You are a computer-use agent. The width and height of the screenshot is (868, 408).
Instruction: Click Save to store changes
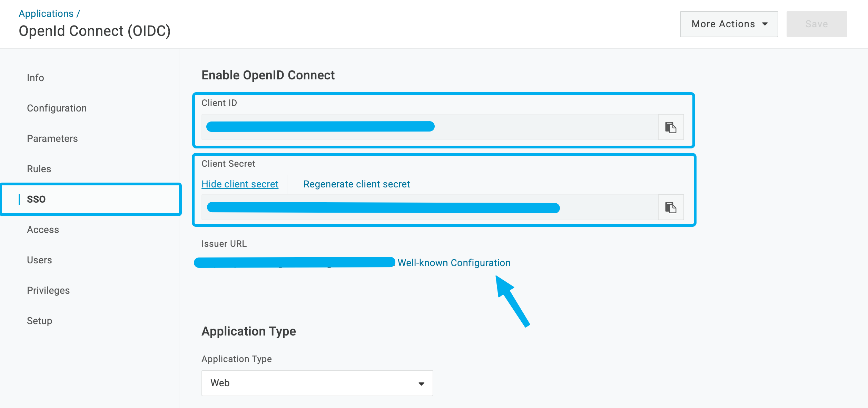coord(816,24)
